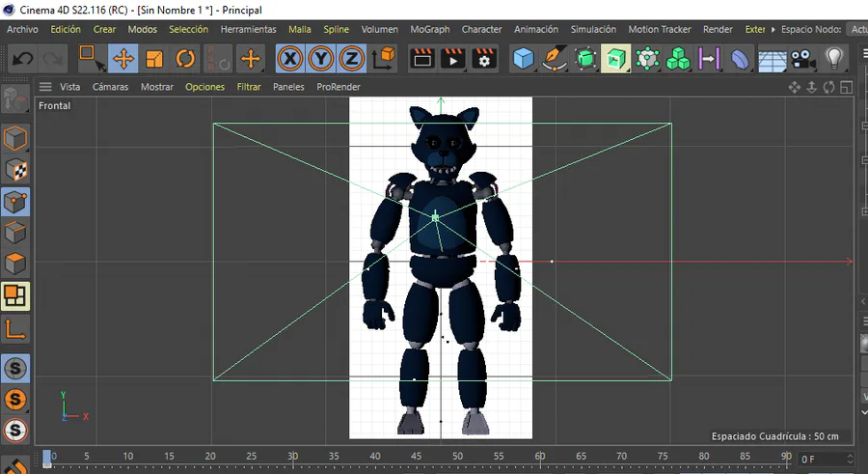Screen dimensions: 868x474
Task: Activate the Scale tool
Action: pyautogui.click(x=154, y=59)
